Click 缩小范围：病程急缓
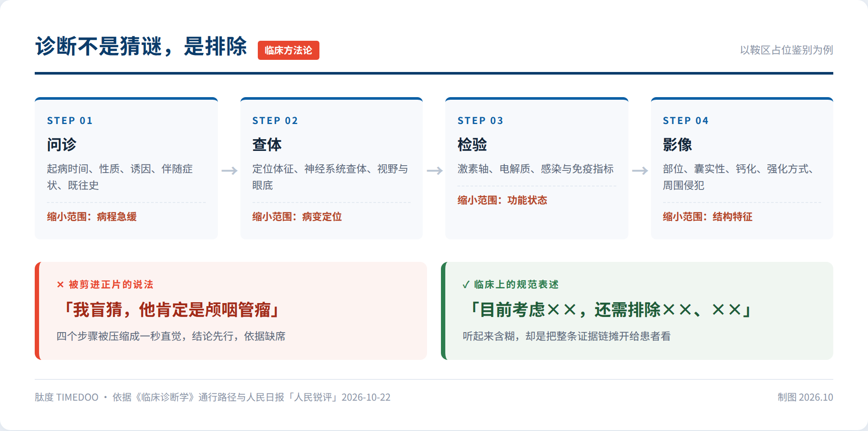Viewport: 868px width, 431px height. 92,216
